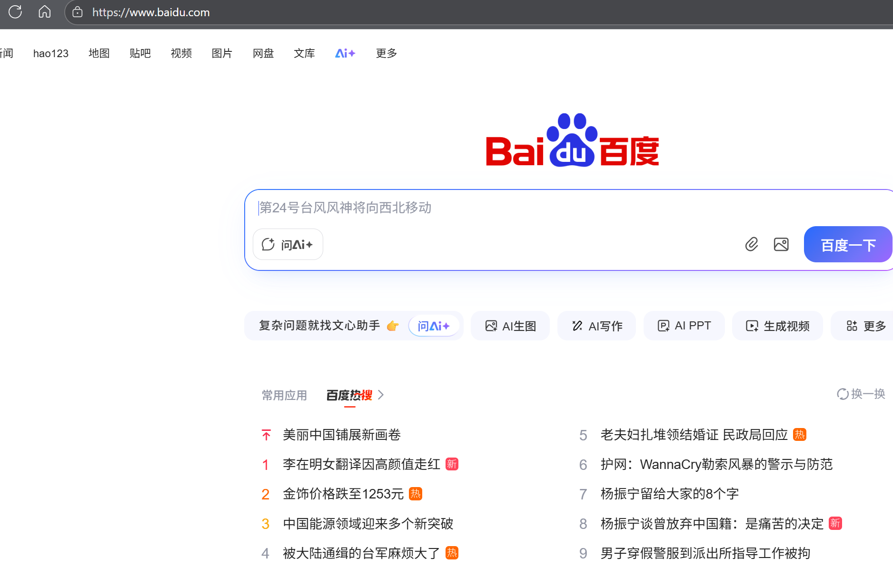The height and width of the screenshot is (588, 893).
Task: Open hot search 杨振宁留给大家的8个字
Action: (670, 494)
